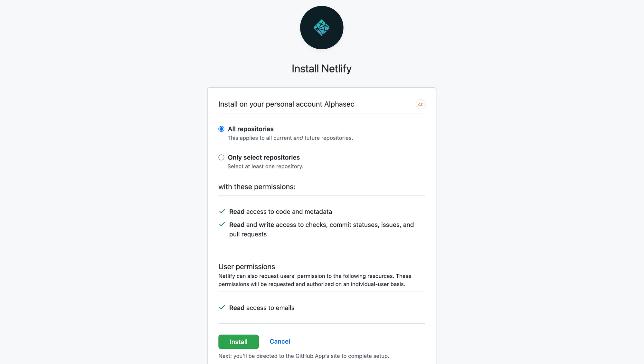Click the Netlify logo at the top
This screenshot has width=644, height=364.
point(321,27)
